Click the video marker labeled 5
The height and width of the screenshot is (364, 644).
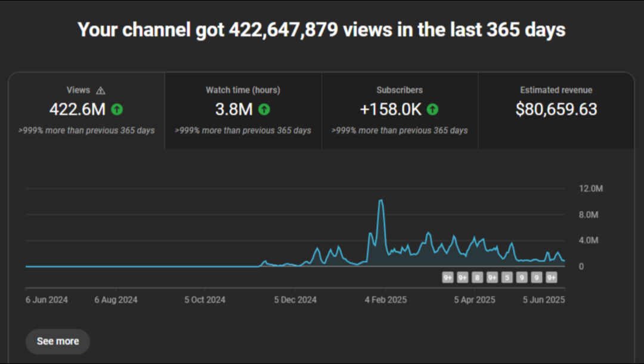[507, 277]
